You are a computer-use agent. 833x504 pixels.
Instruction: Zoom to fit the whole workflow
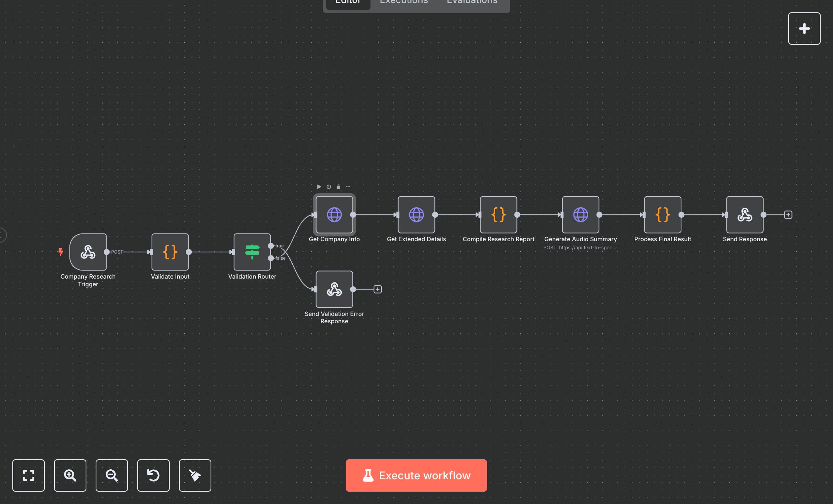pos(29,475)
